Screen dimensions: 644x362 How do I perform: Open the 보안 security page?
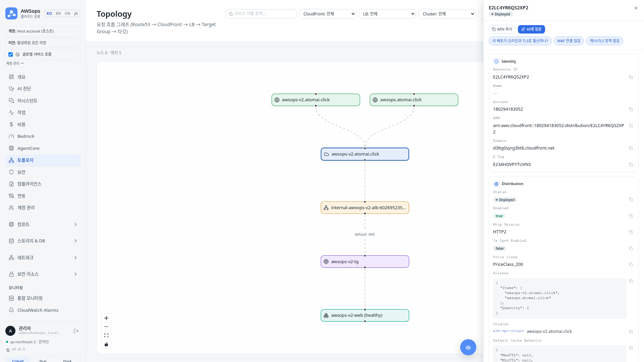pos(43,172)
